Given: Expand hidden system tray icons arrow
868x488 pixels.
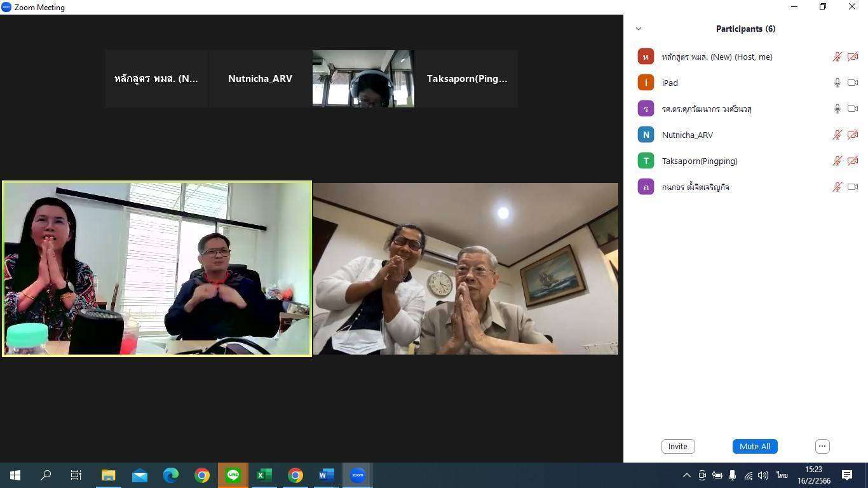Looking at the screenshot, I should [686, 475].
